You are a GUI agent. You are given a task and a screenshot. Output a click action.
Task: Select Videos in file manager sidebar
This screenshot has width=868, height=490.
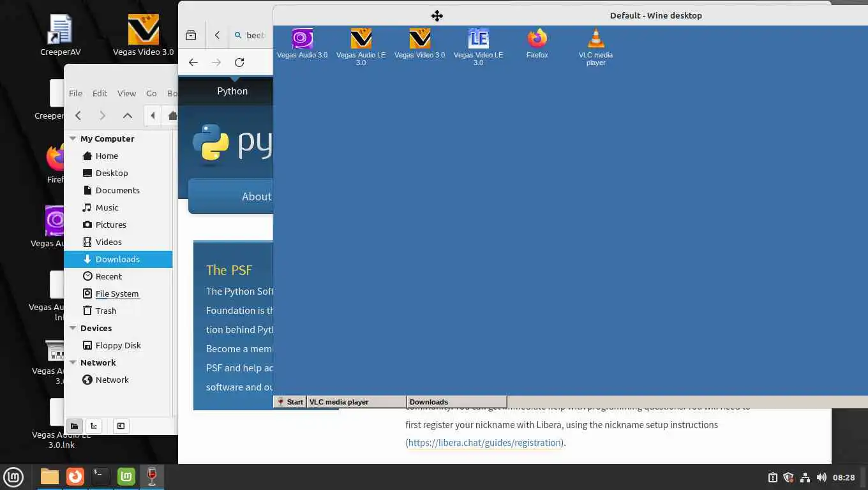[118, 242]
